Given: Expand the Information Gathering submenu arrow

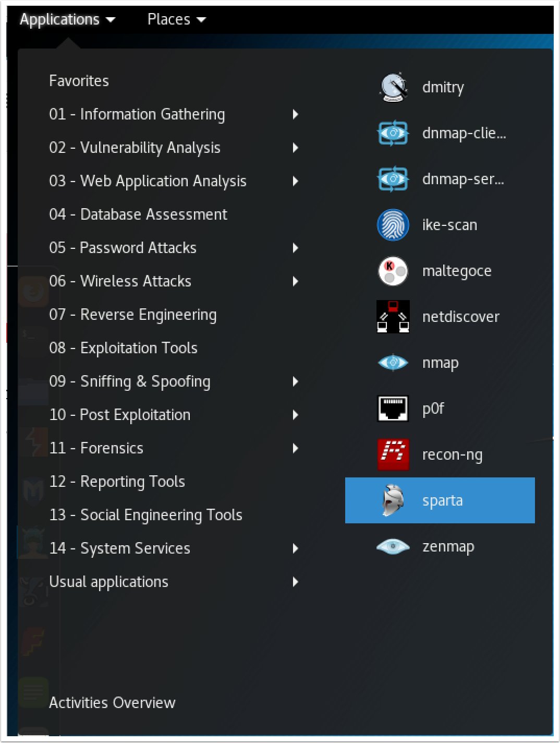Looking at the screenshot, I should point(296,114).
